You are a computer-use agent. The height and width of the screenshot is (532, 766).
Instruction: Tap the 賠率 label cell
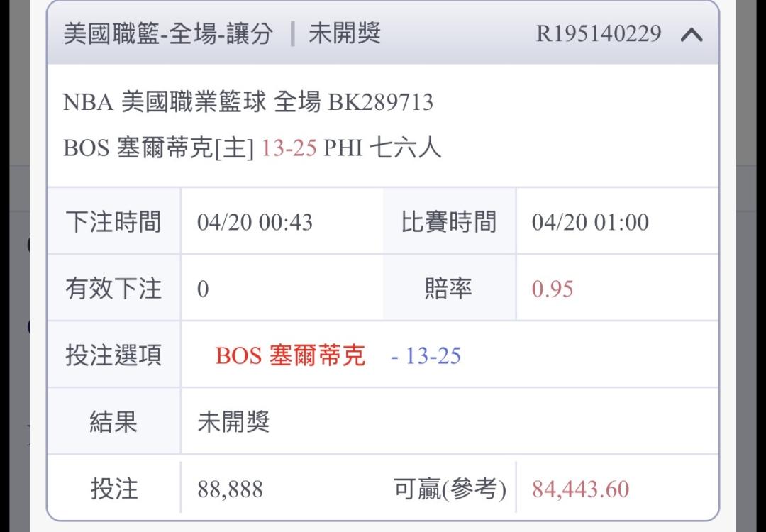coord(449,289)
